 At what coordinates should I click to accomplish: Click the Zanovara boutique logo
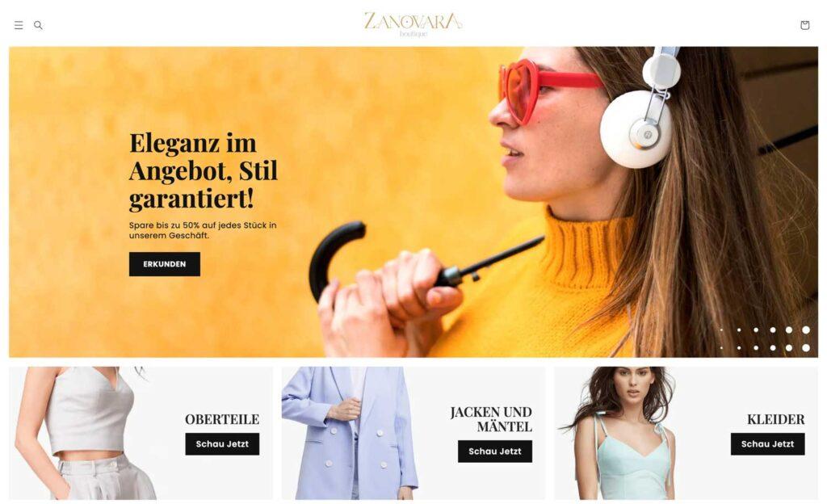tap(413, 24)
